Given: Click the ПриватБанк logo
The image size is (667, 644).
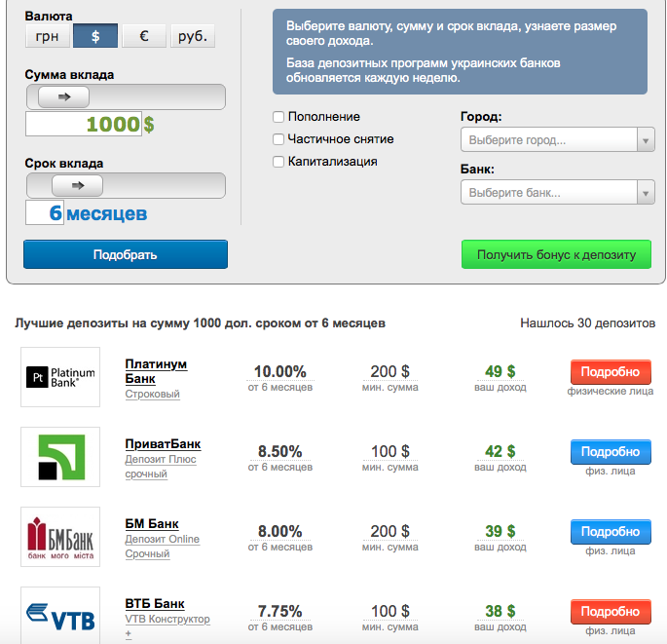Looking at the screenshot, I should point(60,457).
